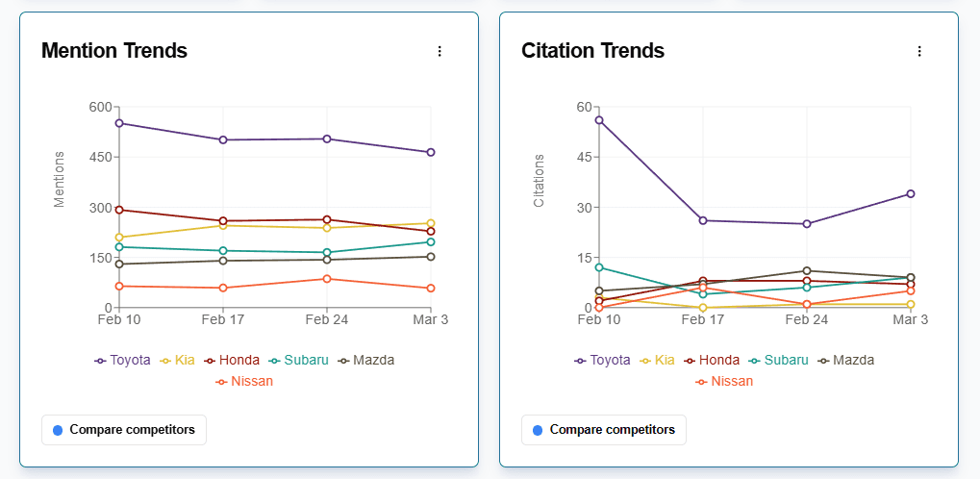Open Citation Trends three-dot options menu
Image resolution: width=980 pixels, height=479 pixels.
pos(919,51)
